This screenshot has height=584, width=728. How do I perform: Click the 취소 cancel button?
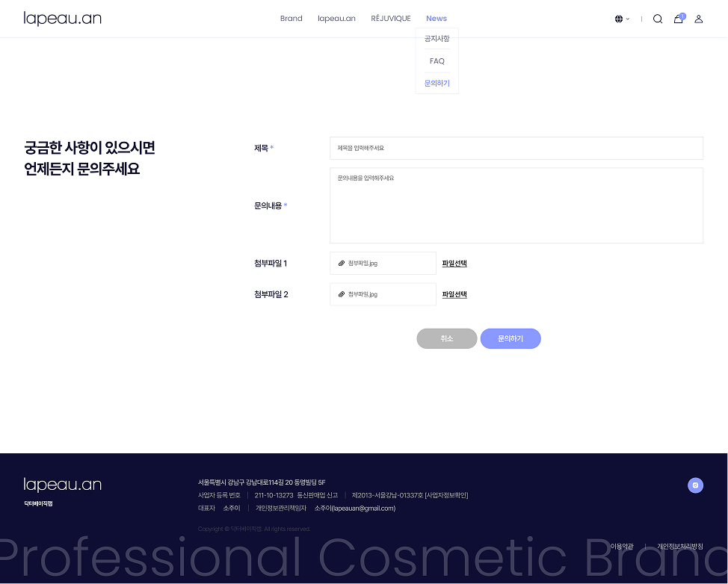[447, 338]
